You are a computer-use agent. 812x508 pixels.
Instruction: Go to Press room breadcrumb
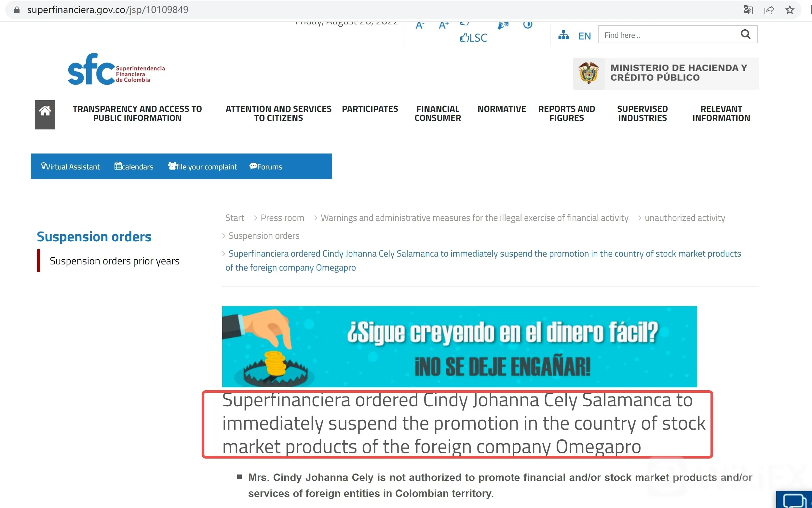click(282, 218)
